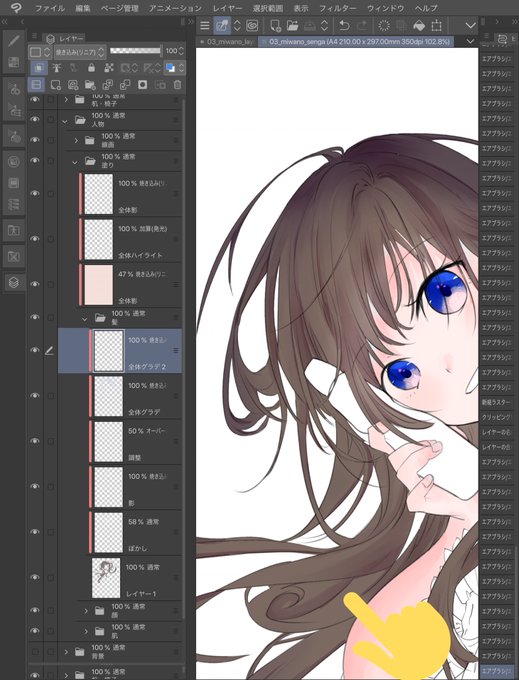
Task: Toggle clip to layer below icon
Action: point(39,68)
